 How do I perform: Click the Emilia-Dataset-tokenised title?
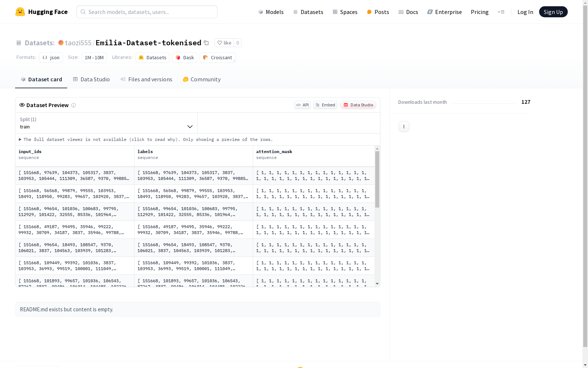tap(148, 43)
